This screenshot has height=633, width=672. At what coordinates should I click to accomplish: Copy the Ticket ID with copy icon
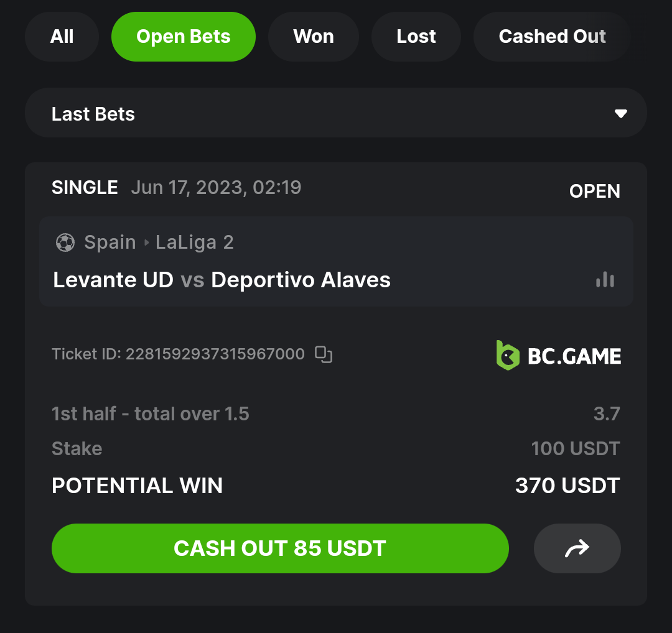[324, 354]
